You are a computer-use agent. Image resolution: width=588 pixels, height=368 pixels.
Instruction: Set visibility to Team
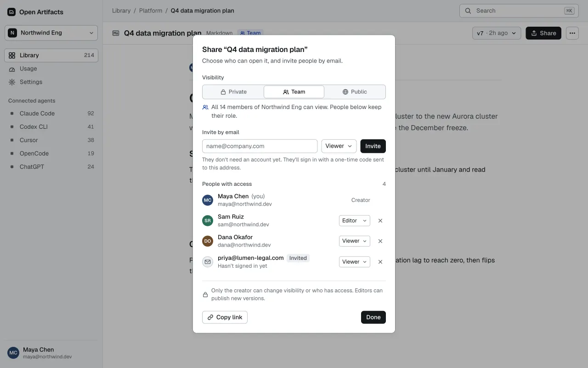[x=294, y=92]
